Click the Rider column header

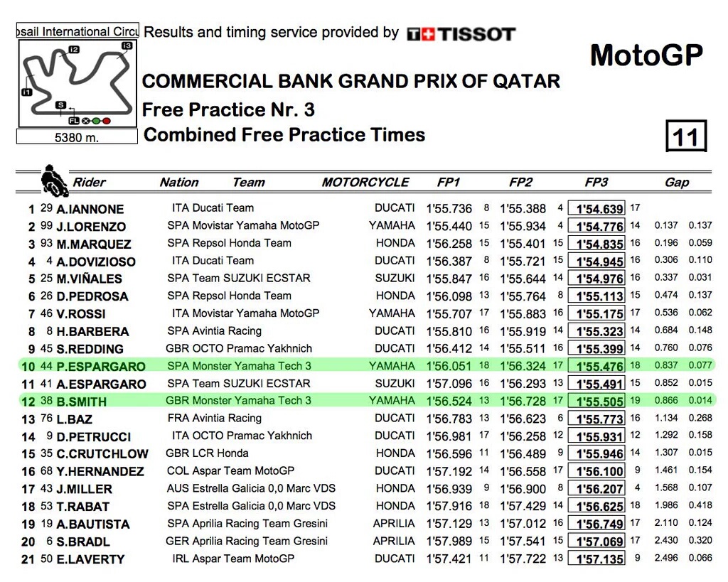point(89,183)
